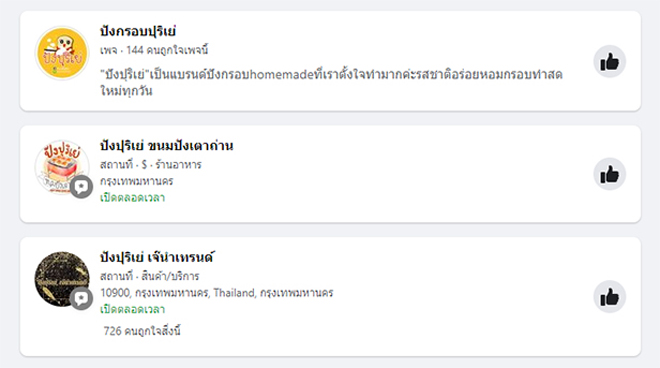This screenshot has height=368, width=660.
Task: Open the ปังกรอบปุริเย่ page title
Action: tap(138, 31)
